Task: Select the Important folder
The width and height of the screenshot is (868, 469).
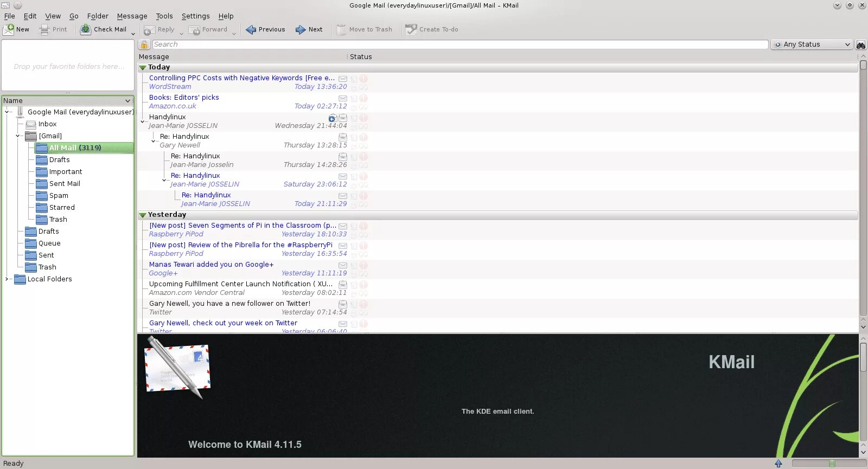Action: coord(66,172)
